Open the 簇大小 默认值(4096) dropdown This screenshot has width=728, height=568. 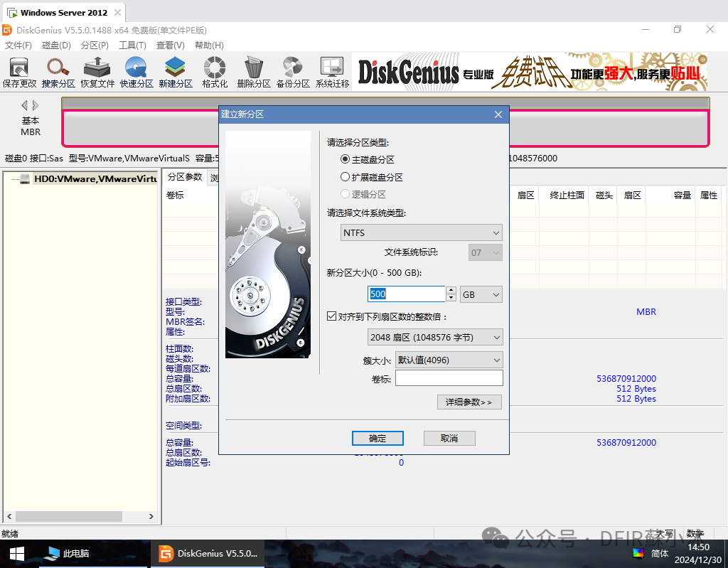(x=449, y=360)
